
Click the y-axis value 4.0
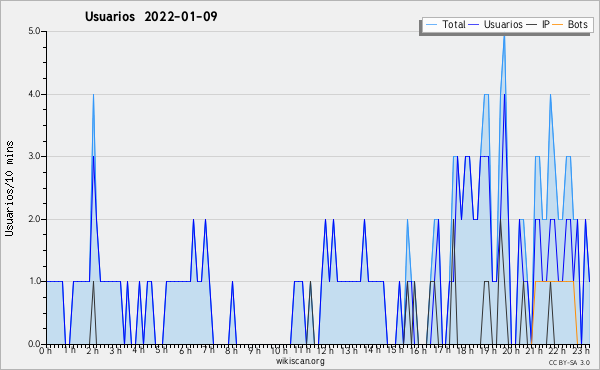34,94
